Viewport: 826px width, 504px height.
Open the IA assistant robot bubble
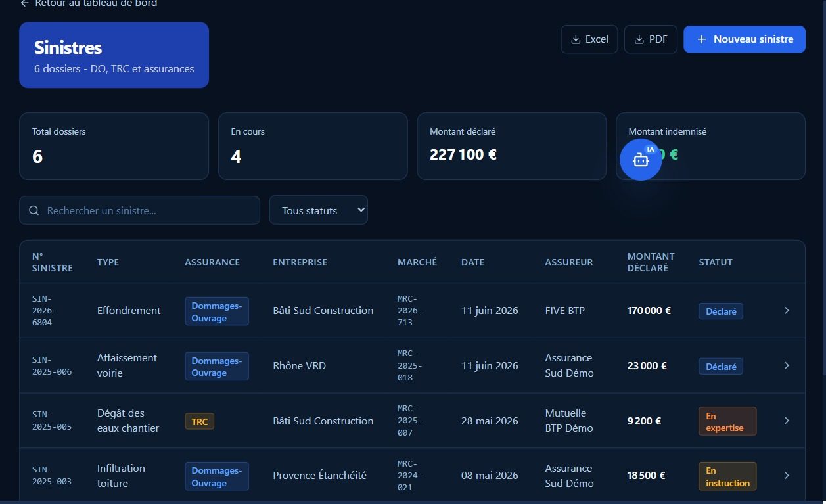pyautogui.click(x=641, y=160)
